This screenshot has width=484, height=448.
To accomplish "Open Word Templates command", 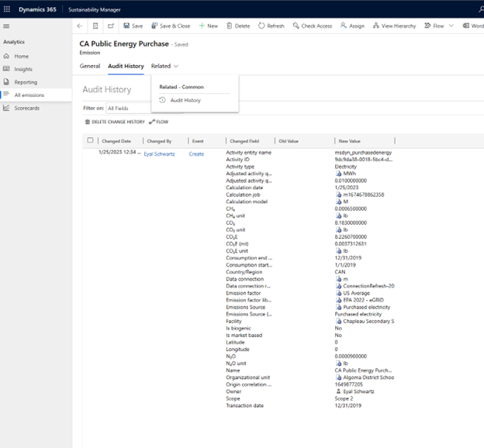I will tap(473, 26).
